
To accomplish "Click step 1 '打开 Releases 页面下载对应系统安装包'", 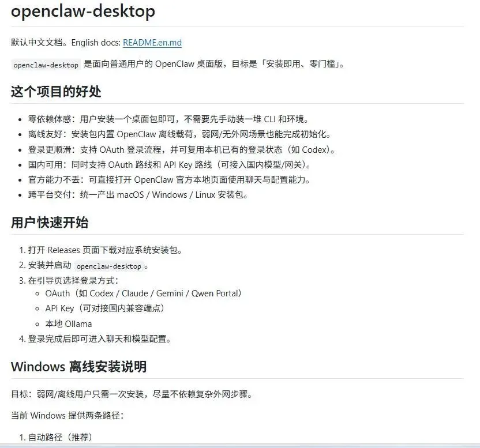I will 105,250.
